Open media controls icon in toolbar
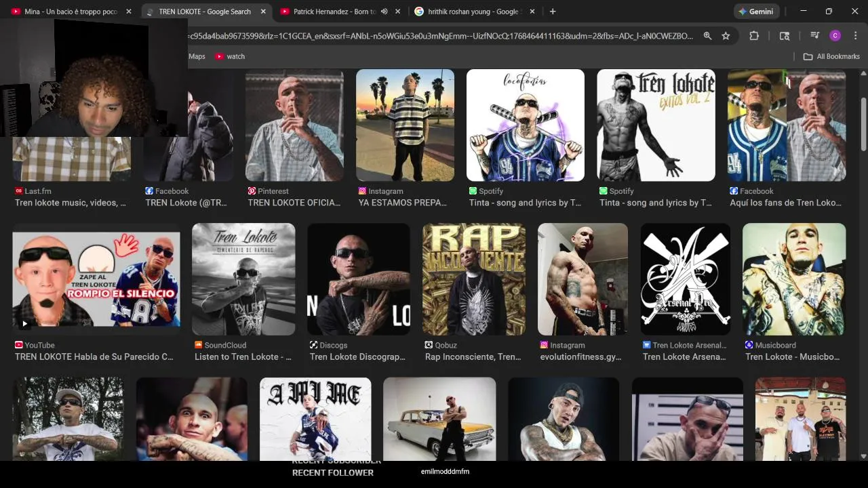Image resolution: width=868 pixels, height=488 pixels. 815,36
